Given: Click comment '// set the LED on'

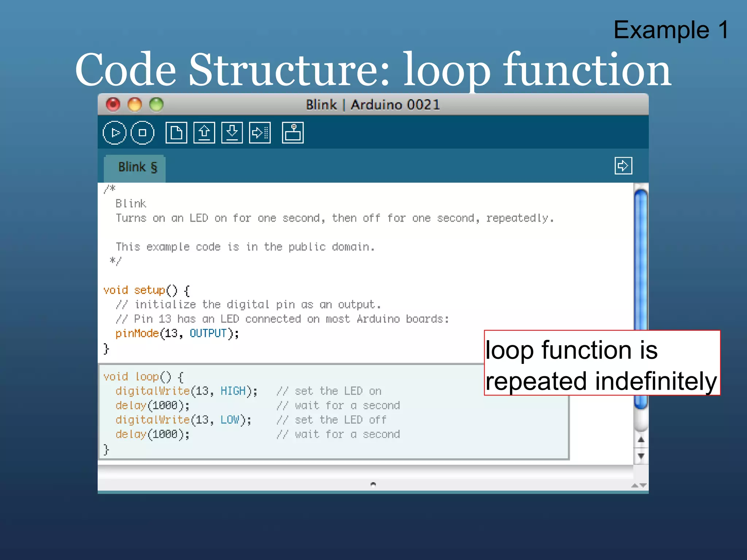Looking at the screenshot, I should pyautogui.click(x=329, y=391).
